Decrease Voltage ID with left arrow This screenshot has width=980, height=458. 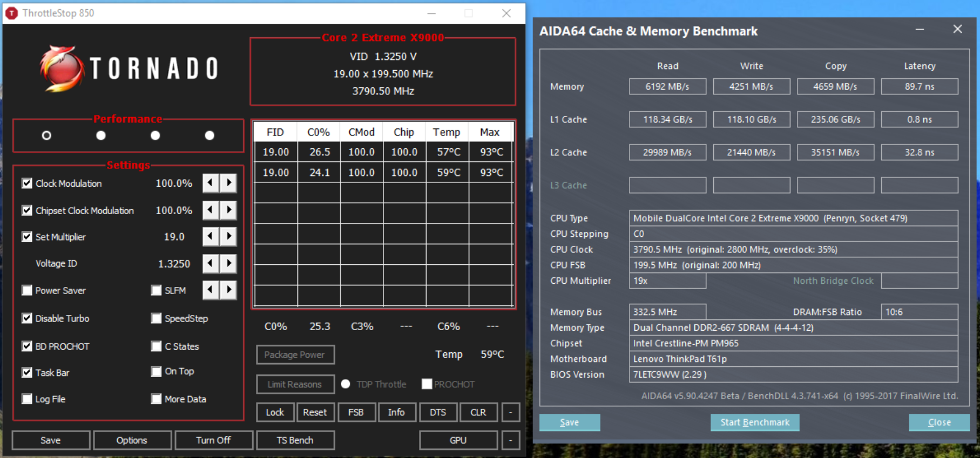tap(211, 263)
